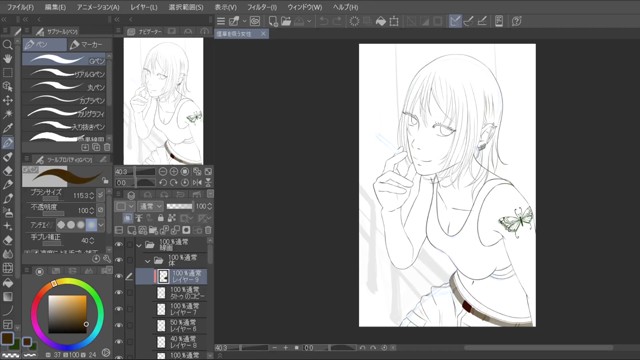Select the Eyedropper tool
This screenshot has height=360, width=640.
[7, 128]
